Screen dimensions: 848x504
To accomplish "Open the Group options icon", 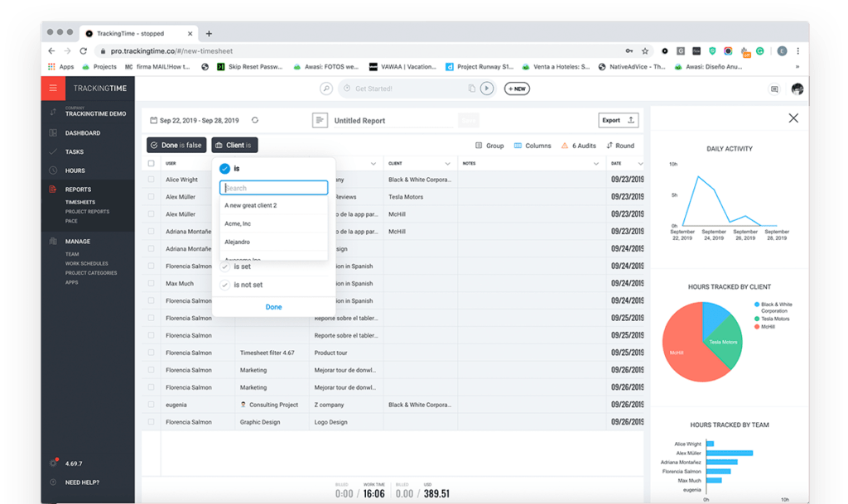I will (480, 146).
